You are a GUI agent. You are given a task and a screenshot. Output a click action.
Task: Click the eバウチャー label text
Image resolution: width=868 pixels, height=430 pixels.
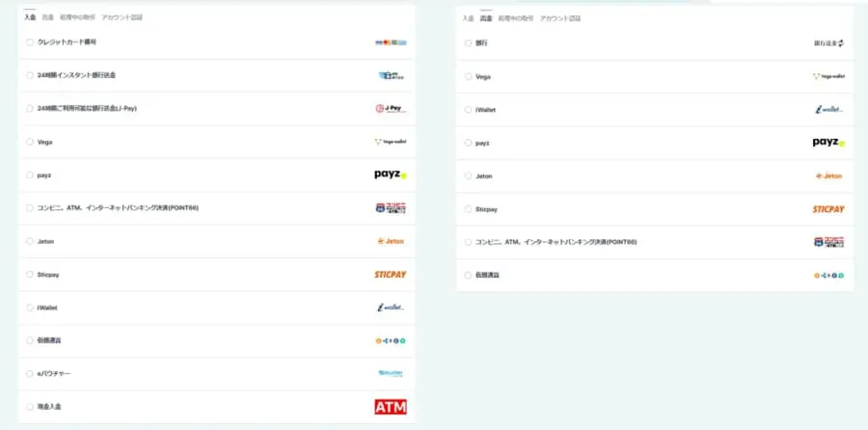(54, 373)
